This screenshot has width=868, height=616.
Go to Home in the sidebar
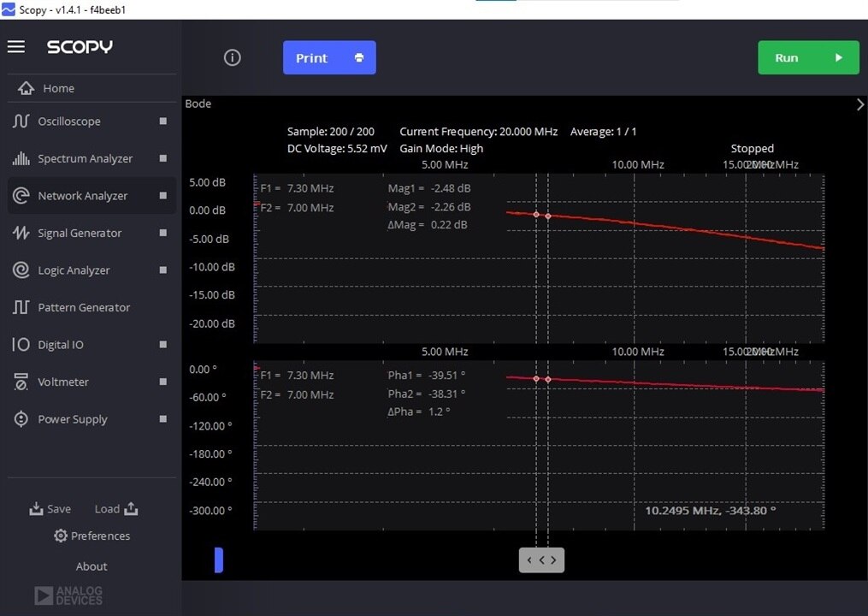click(58, 88)
